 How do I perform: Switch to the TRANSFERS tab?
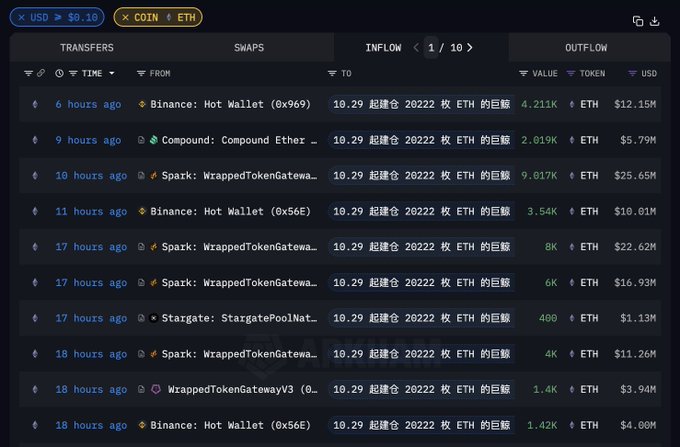coord(87,48)
